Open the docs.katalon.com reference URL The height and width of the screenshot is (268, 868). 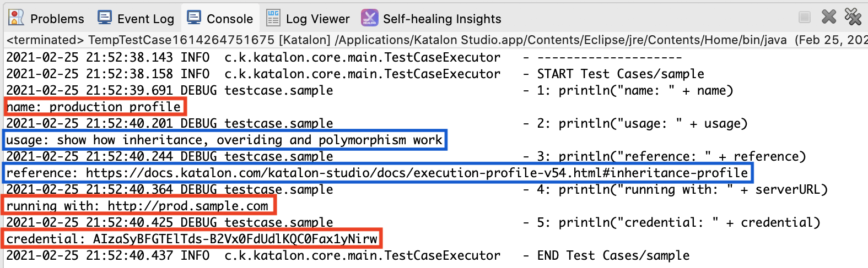(417, 173)
